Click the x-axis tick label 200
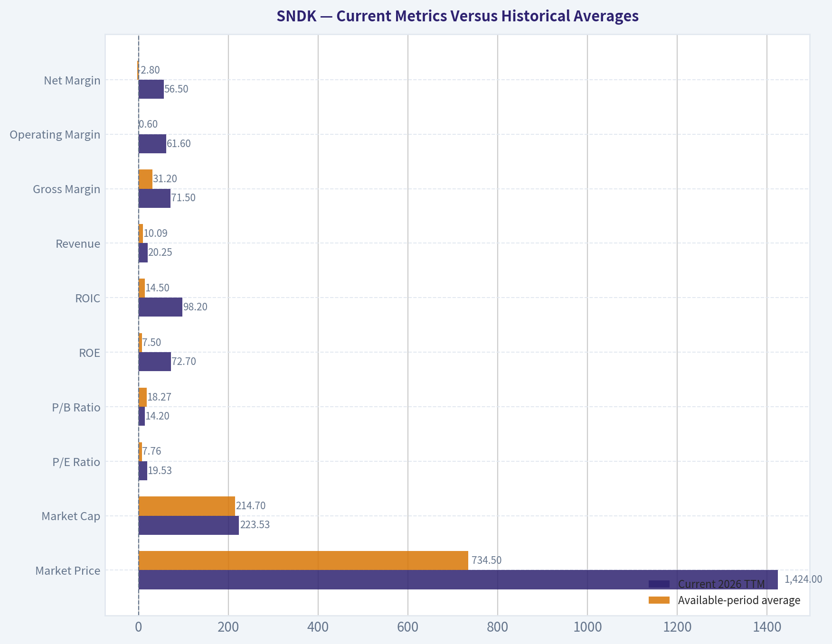This screenshot has width=832, height=644. [228, 627]
